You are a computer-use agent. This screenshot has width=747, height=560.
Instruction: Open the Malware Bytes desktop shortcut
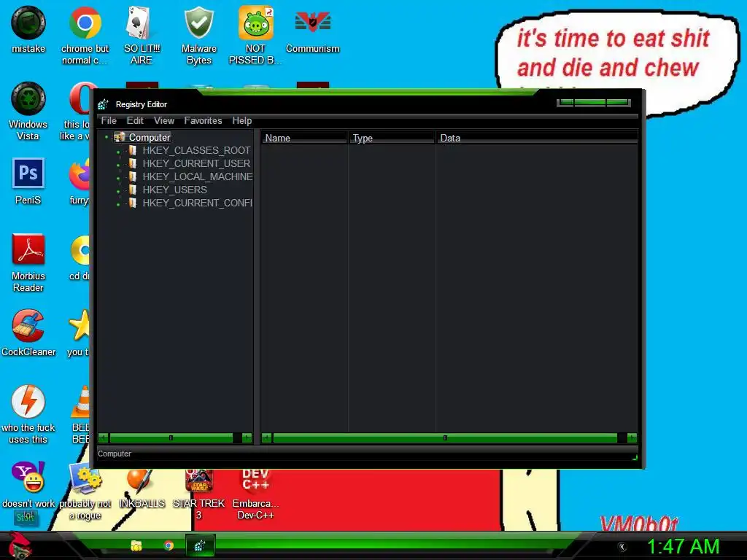click(198, 35)
